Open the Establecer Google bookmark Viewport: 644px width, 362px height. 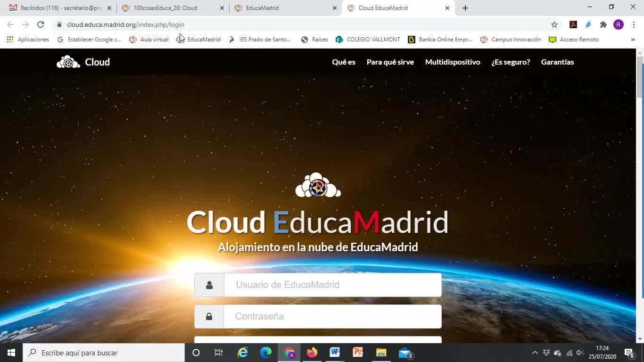89,40
